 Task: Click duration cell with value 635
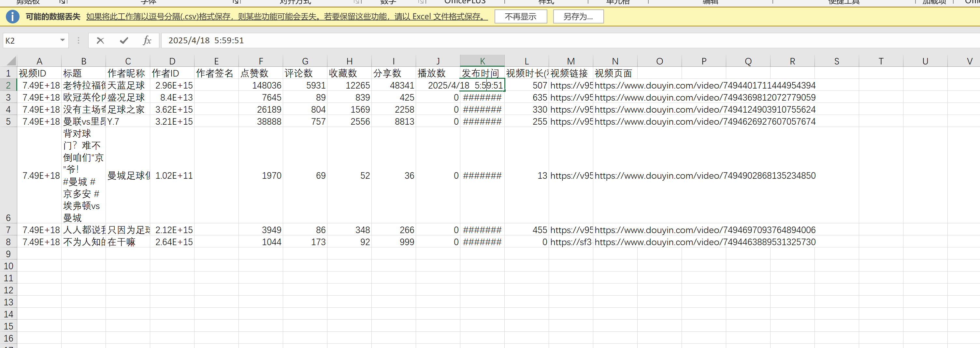[526, 97]
